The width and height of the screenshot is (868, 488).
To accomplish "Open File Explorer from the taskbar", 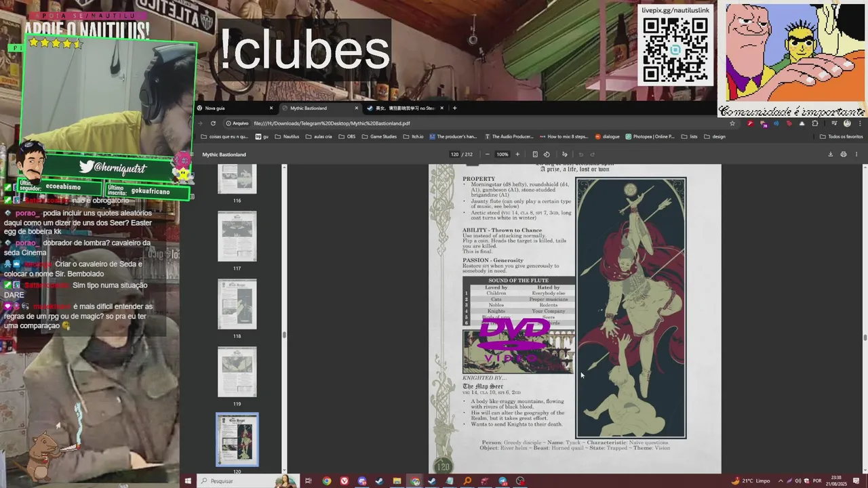I will tap(397, 481).
